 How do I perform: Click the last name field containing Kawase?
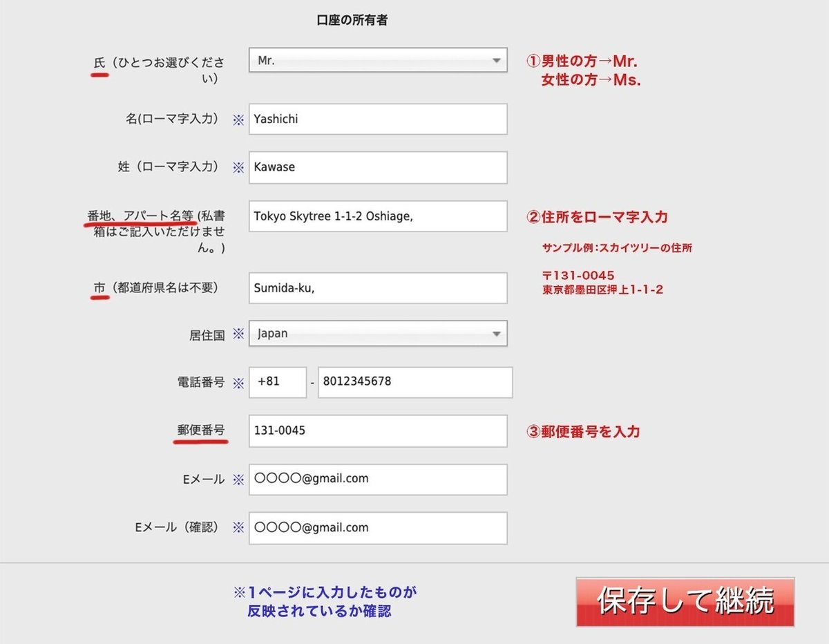point(378,167)
